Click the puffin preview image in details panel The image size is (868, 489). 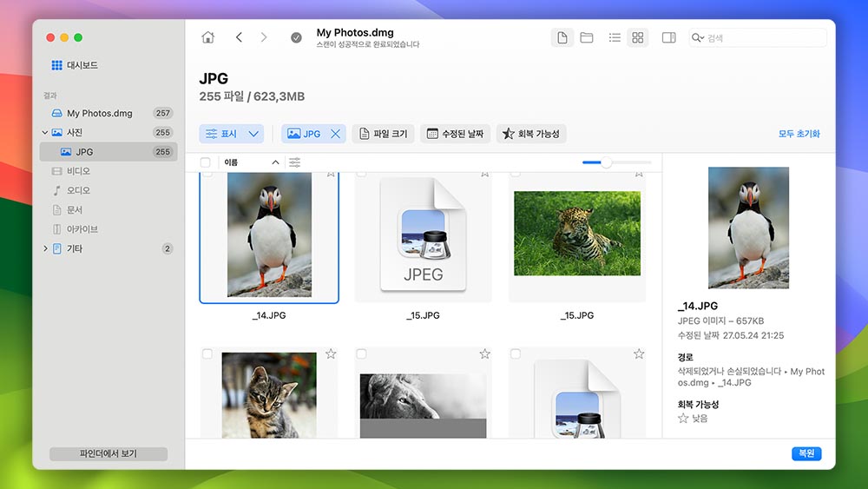click(x=748, y=228)
